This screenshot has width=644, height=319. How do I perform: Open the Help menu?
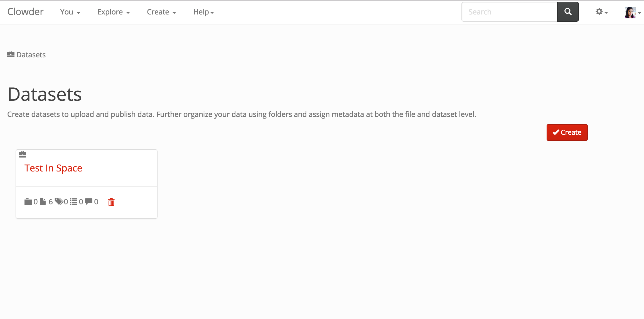[203, 12]
